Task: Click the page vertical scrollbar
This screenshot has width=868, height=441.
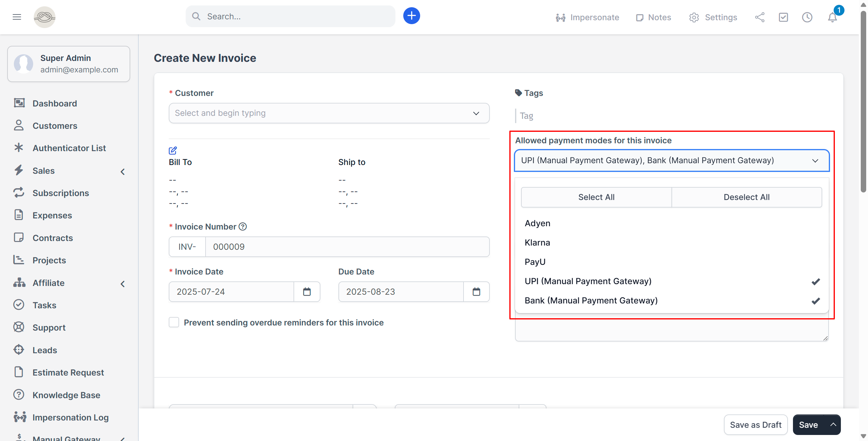Action: point(863,101)
